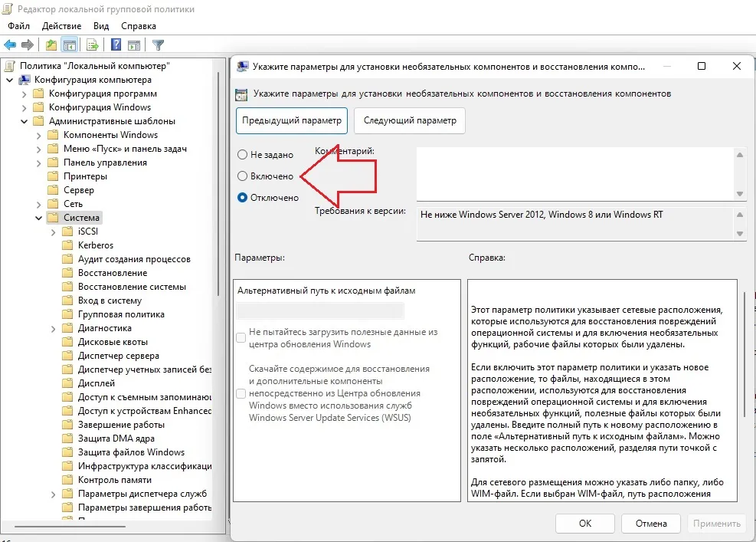Click the Forward arrow toolbar icon
The width and height of the screenshot is (756, 542).
[28, 45]
